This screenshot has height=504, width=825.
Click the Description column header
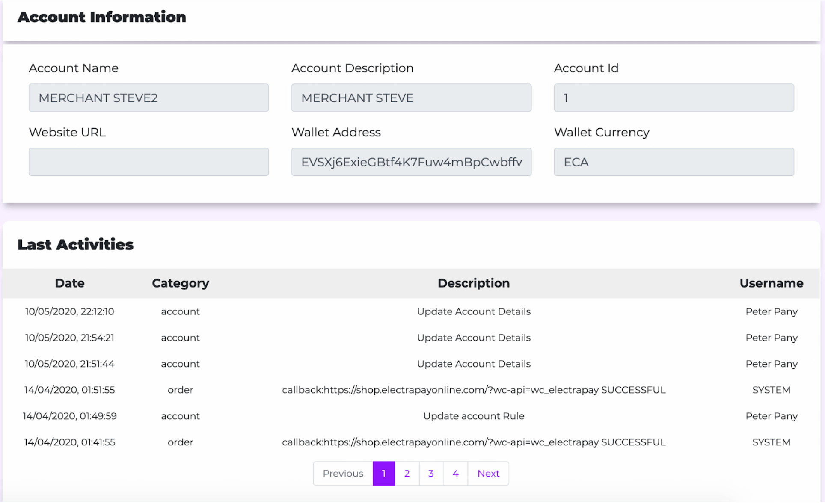pos(474,283)
